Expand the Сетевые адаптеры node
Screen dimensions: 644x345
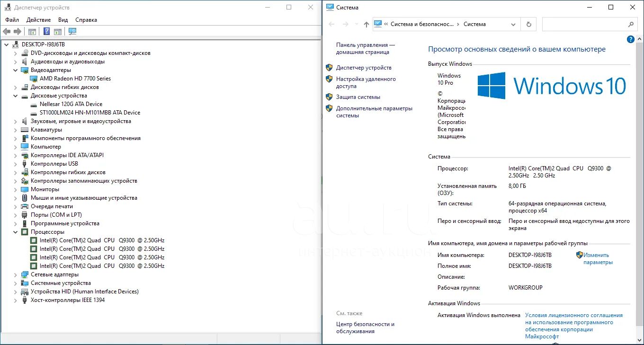15,274
